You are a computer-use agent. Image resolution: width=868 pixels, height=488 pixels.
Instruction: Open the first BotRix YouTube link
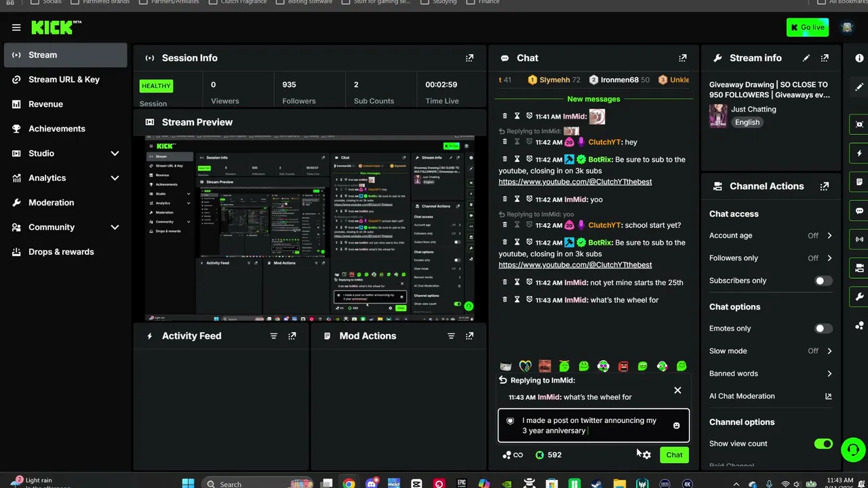tap(575, 182)
